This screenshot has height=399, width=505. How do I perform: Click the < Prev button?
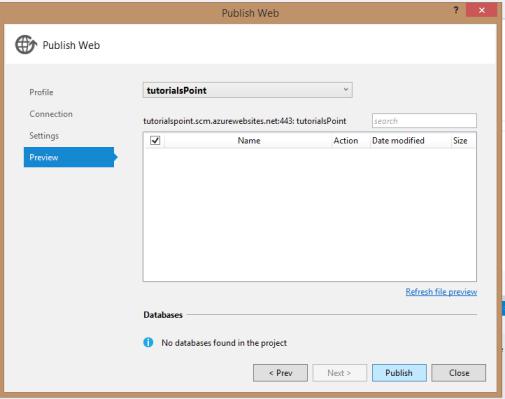(280, 373)
